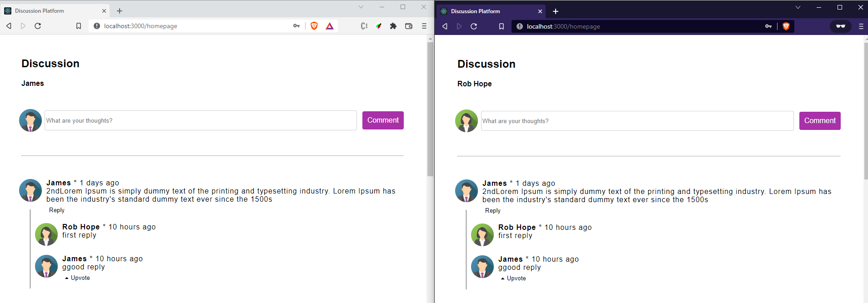Reload page in right browser window
The image size is (868, 303).
click(x=474, y=26)
